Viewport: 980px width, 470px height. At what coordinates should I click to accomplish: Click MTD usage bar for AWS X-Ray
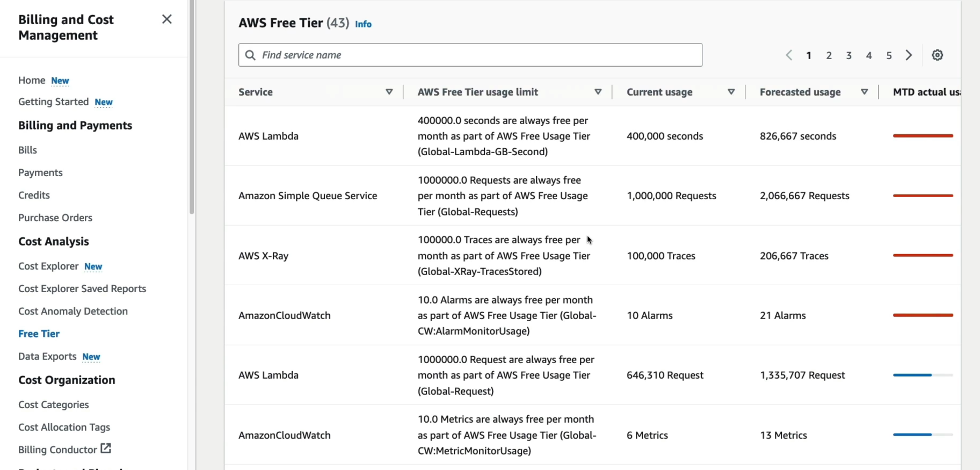[923, 255]
